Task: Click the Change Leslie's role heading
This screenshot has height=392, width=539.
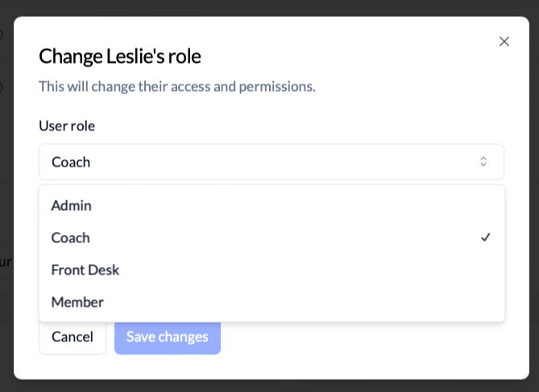Action: (119, 56)
